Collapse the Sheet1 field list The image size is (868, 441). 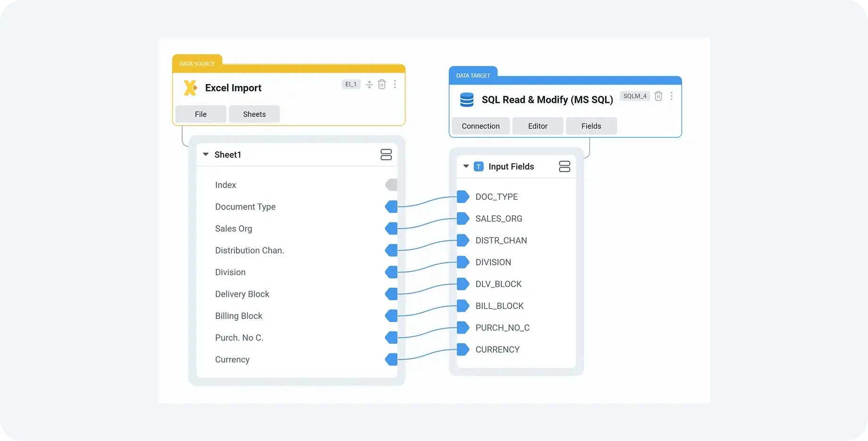pos(206,154)
